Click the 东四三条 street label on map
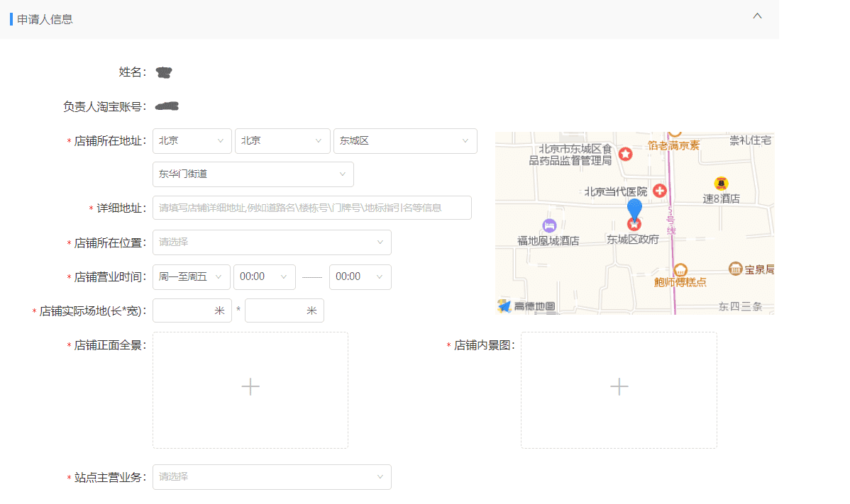 [740, 306]
